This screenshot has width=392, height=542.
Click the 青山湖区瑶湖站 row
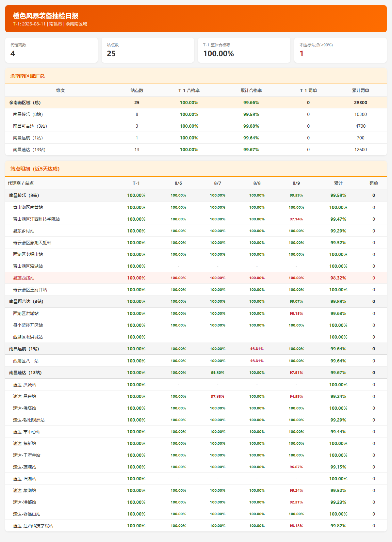pos(196,266)
